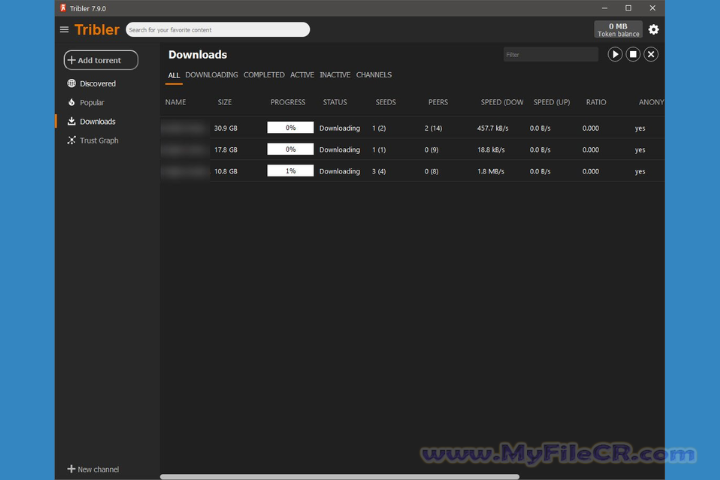
Task: Click New channel at sidebar bottom
Action: click(x=93, y=469)
